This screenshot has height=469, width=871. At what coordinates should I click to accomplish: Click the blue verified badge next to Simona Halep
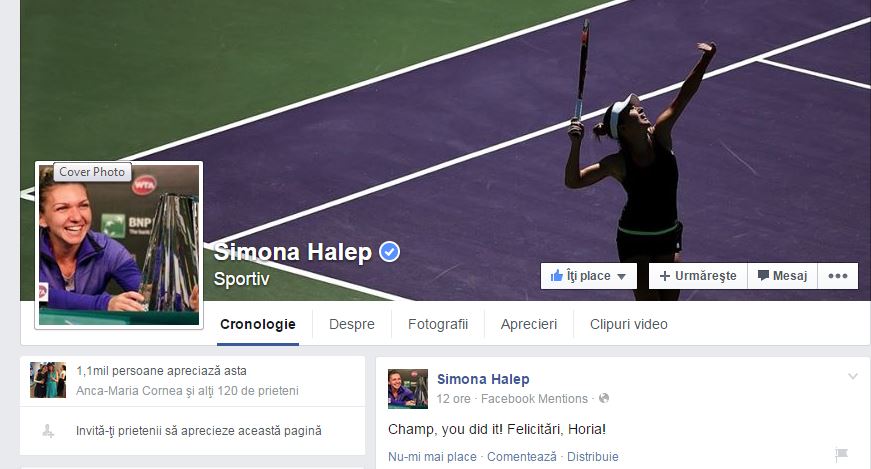coord(389,252)
